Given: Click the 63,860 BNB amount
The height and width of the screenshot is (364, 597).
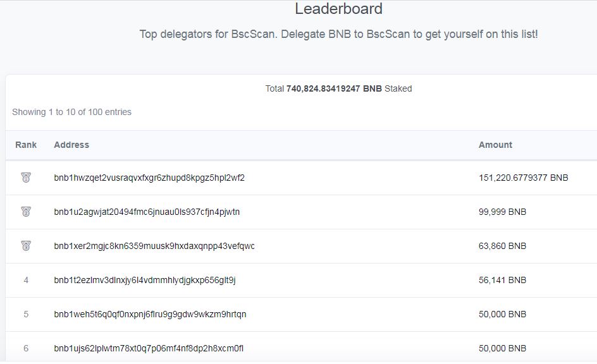Looking at the screenshot, I should (502, 246).
